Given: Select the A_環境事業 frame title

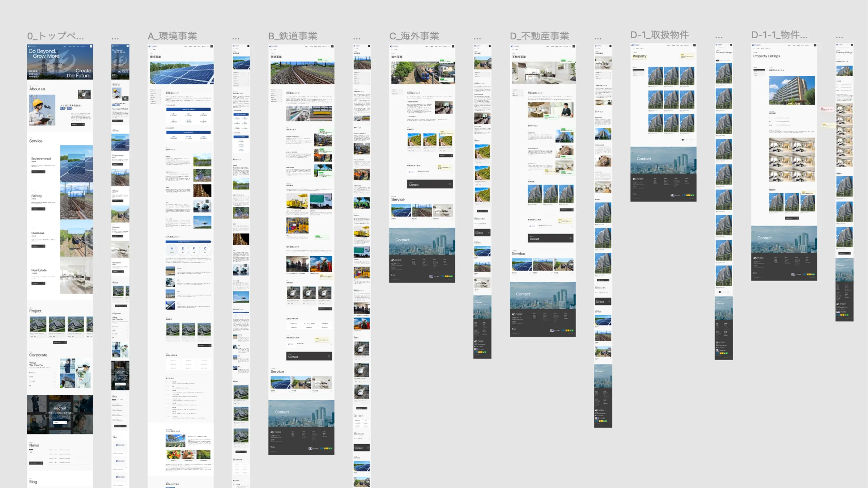Looking at the screenshot, I should point(172,36).
